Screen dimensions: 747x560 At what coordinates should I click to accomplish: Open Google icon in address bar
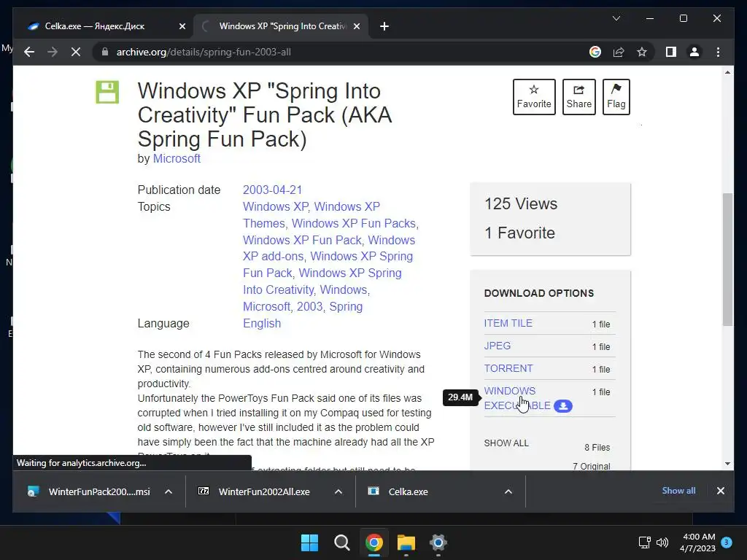click(595, 52)
